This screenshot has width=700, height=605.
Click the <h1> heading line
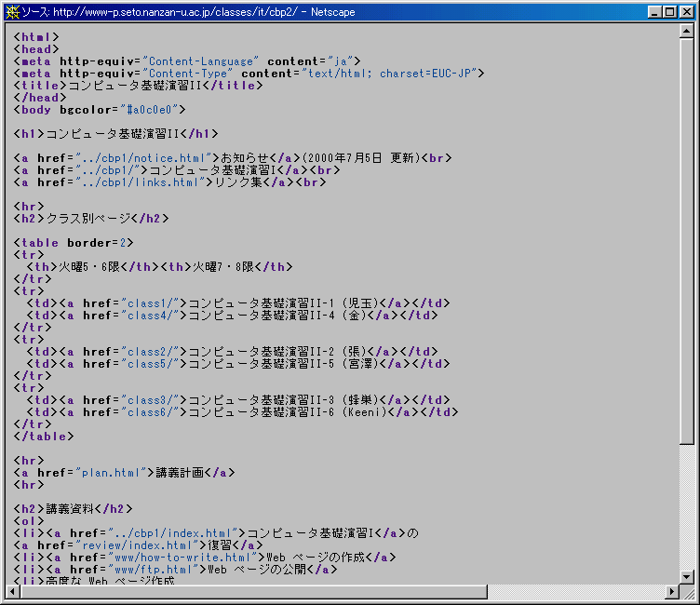point(115,133)
